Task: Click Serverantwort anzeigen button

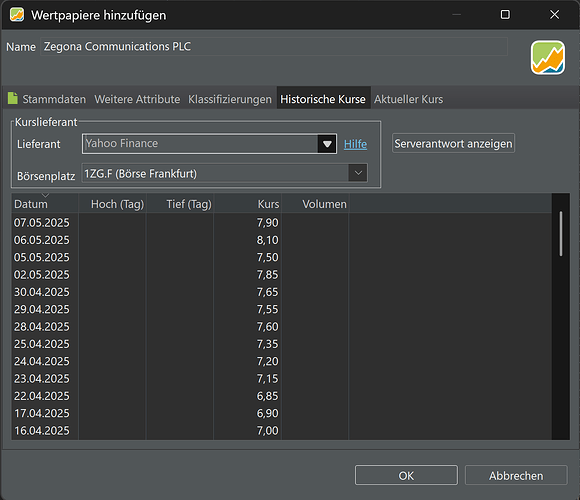Action: 453,143
